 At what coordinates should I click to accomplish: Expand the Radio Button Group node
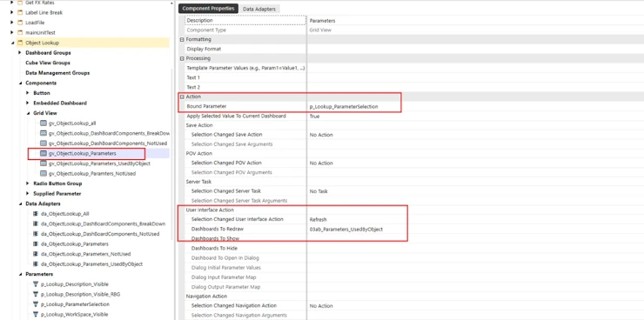[x=28, y=183]
